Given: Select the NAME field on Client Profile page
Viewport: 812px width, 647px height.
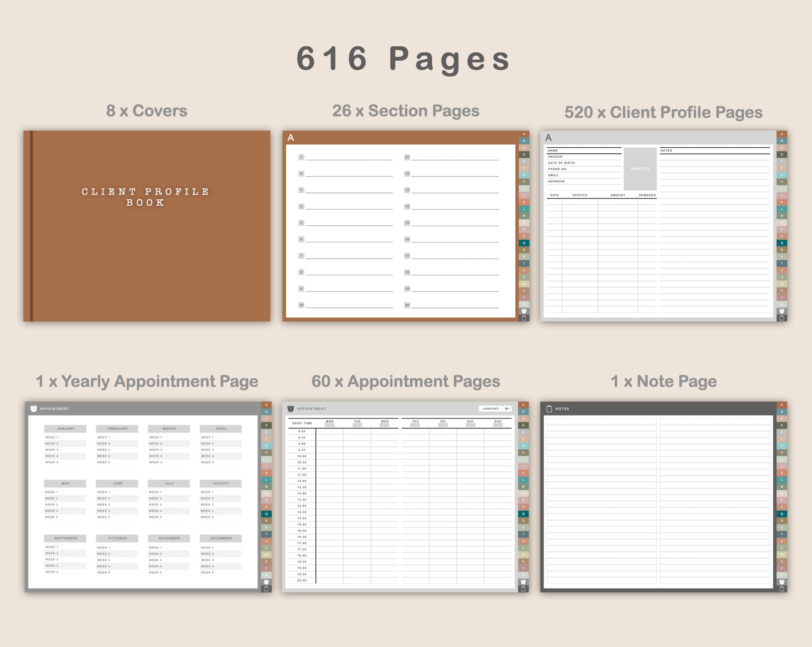Looking at the screenshot, I should point(584,151).
